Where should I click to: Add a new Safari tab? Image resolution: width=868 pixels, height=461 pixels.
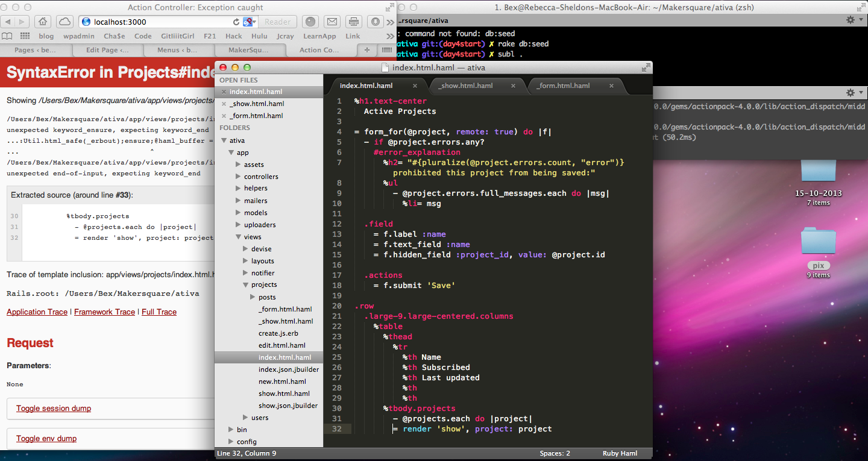[x=366, y=50]
